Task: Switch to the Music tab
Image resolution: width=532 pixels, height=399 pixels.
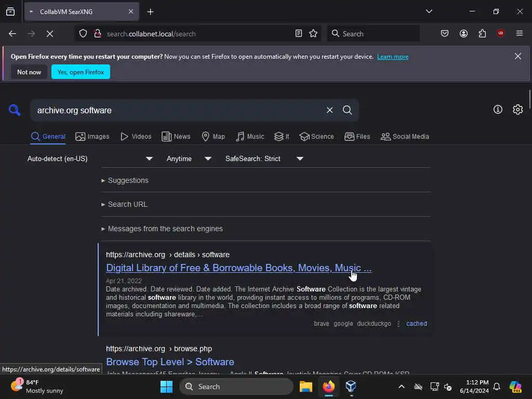Action: 250,137
